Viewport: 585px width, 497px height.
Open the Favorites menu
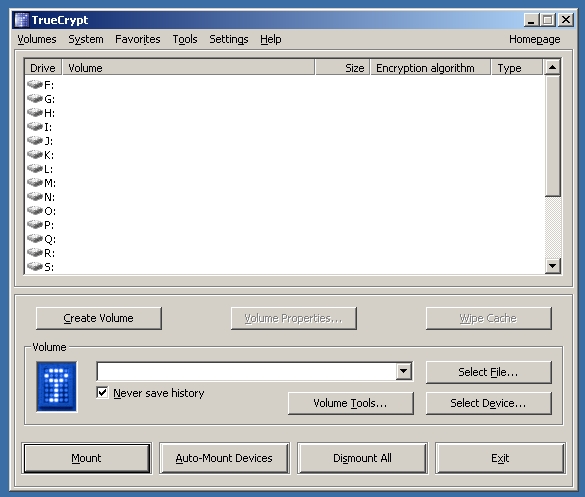[138, 39]
